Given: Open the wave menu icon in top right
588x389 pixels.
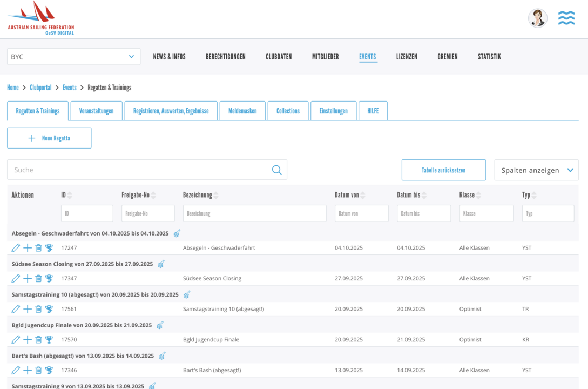Looking at the screenshot, I should (x=566, y=18).
